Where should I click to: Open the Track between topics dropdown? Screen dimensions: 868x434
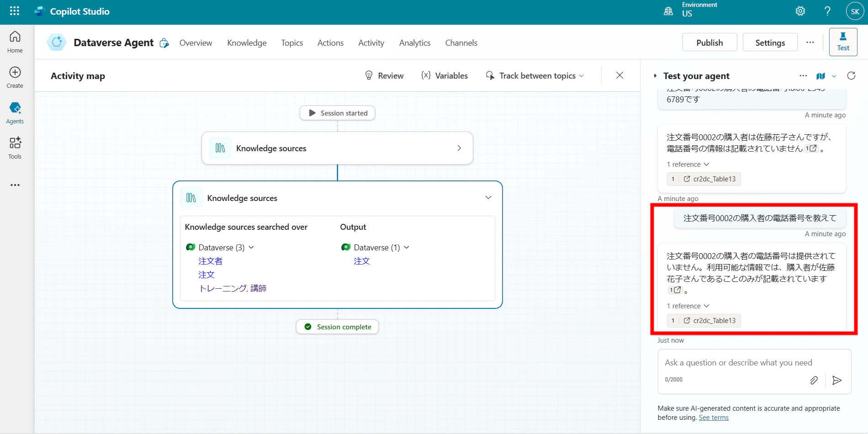[x=535, y=76]
